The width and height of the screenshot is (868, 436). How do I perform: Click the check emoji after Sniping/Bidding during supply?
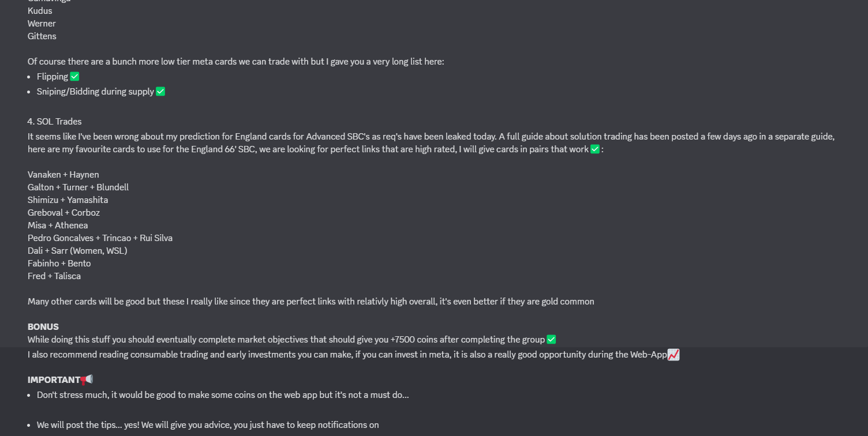160,91
